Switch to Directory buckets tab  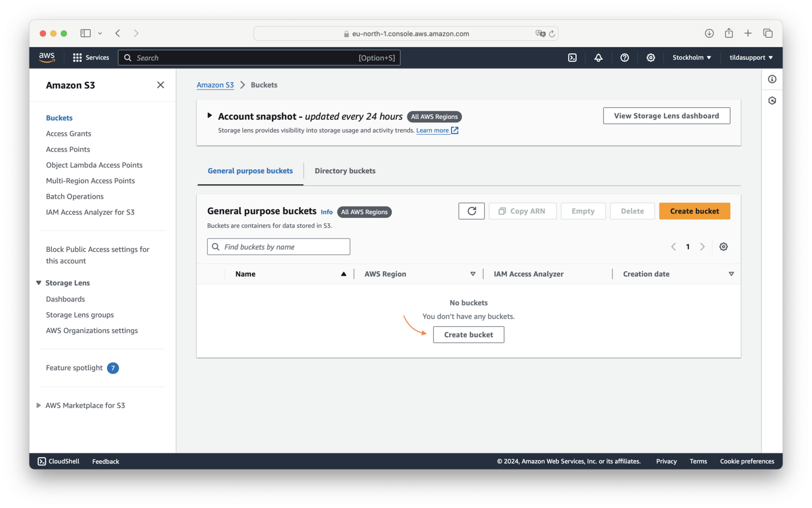tap(345, 171)
